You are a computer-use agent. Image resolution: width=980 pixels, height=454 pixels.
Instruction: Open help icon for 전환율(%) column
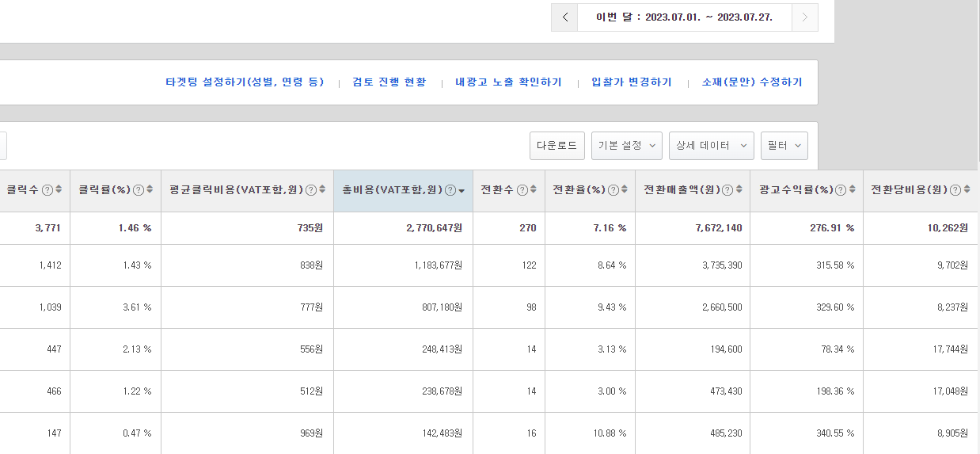click(613, 190)
